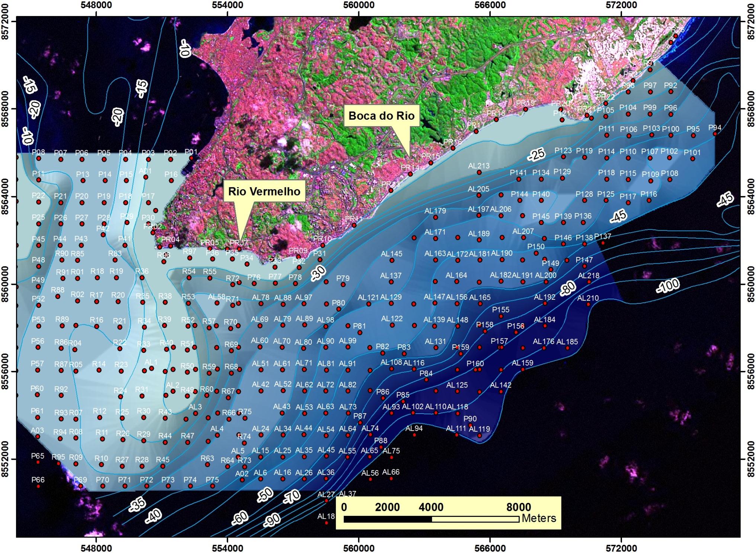Select the sample point labeled P08

tap(39, 158)
